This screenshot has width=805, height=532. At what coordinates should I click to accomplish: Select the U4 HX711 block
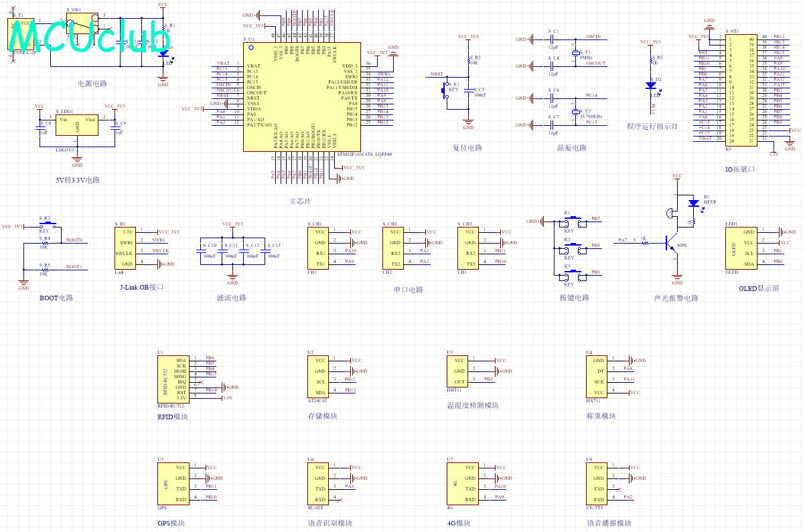click(x=598, y=377)
